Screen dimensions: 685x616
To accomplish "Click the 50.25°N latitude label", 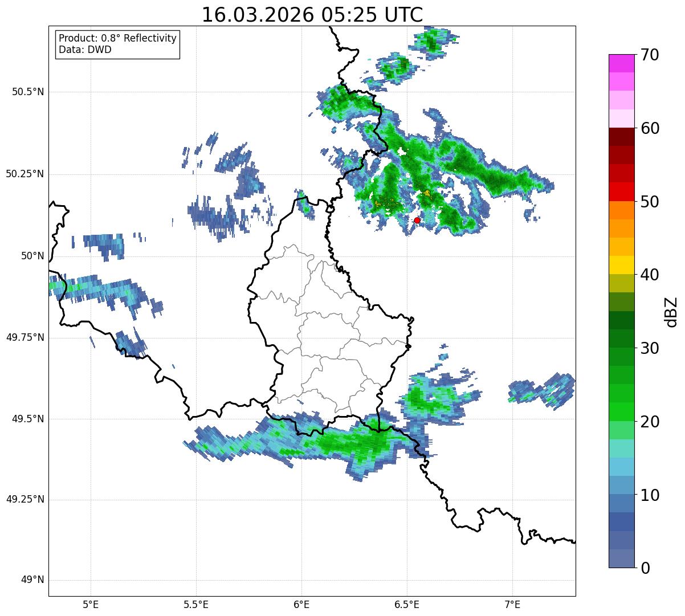I will [25, 174].
